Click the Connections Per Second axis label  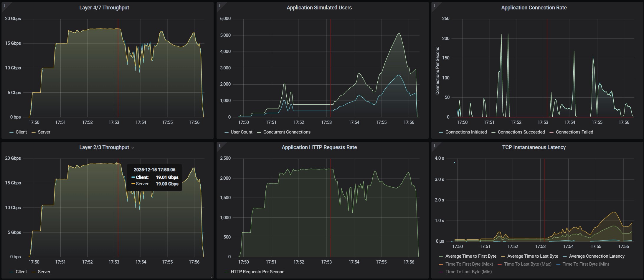click(437, 71)
